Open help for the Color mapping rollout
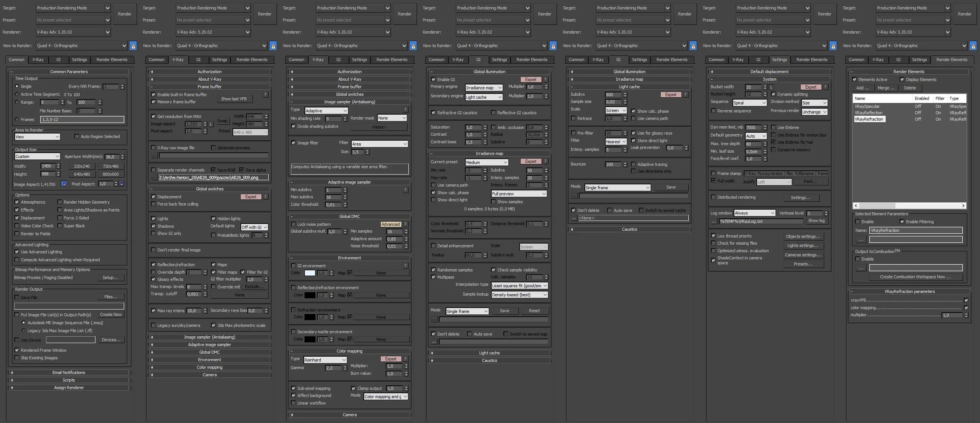Screen dimensions: 980x423 coord(405,359)
